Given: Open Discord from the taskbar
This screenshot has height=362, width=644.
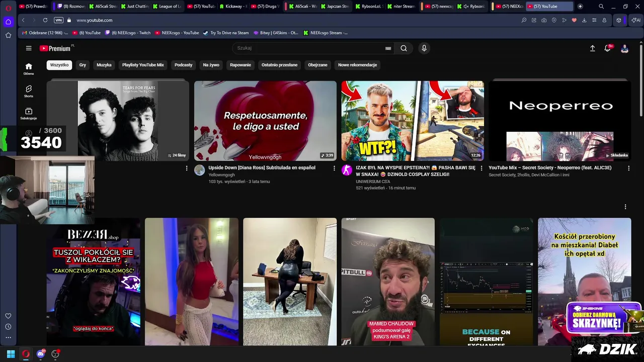Looking at the screenshot, I should pos(41,353).
